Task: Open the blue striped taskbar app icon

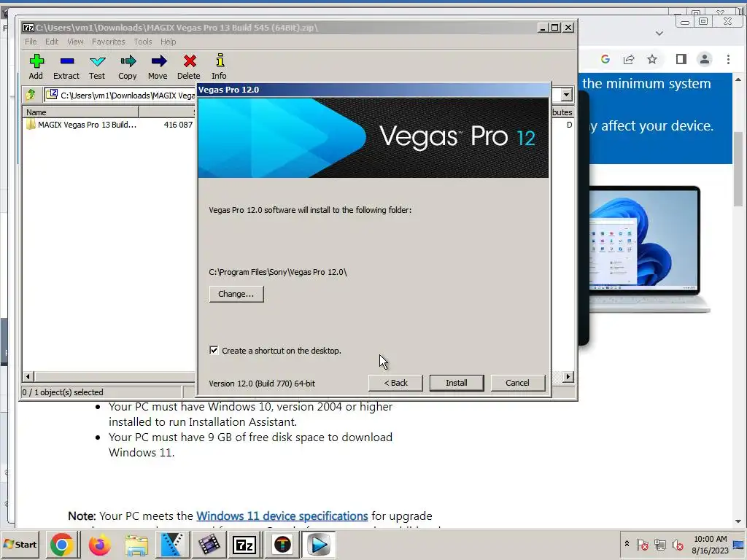Action: pos(172,544)
